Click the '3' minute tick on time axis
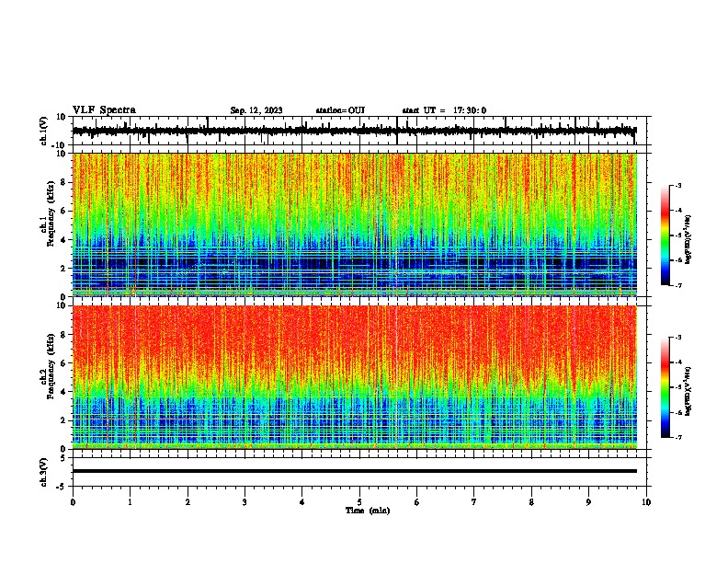728x563 pixels. [245, 502]
